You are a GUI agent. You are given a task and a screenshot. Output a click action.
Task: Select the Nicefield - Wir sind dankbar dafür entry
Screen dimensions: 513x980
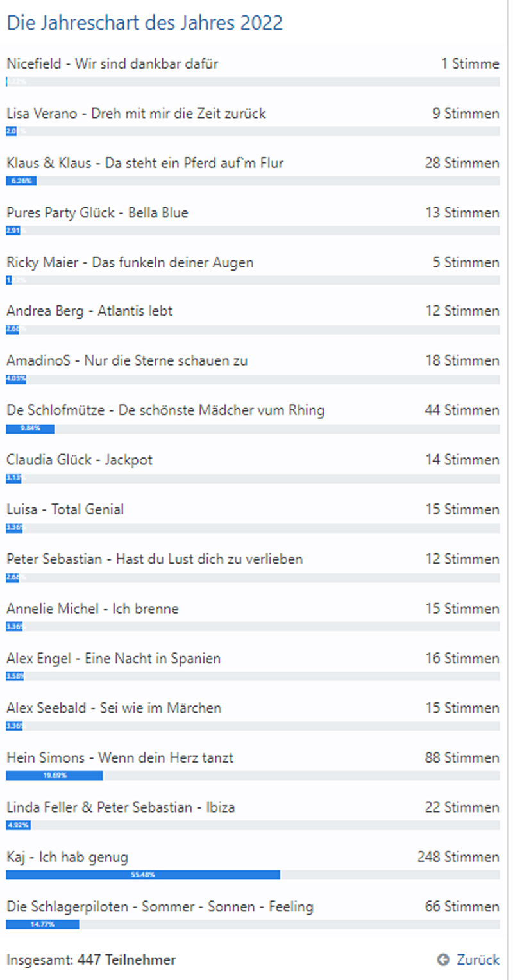click(112, 63)
